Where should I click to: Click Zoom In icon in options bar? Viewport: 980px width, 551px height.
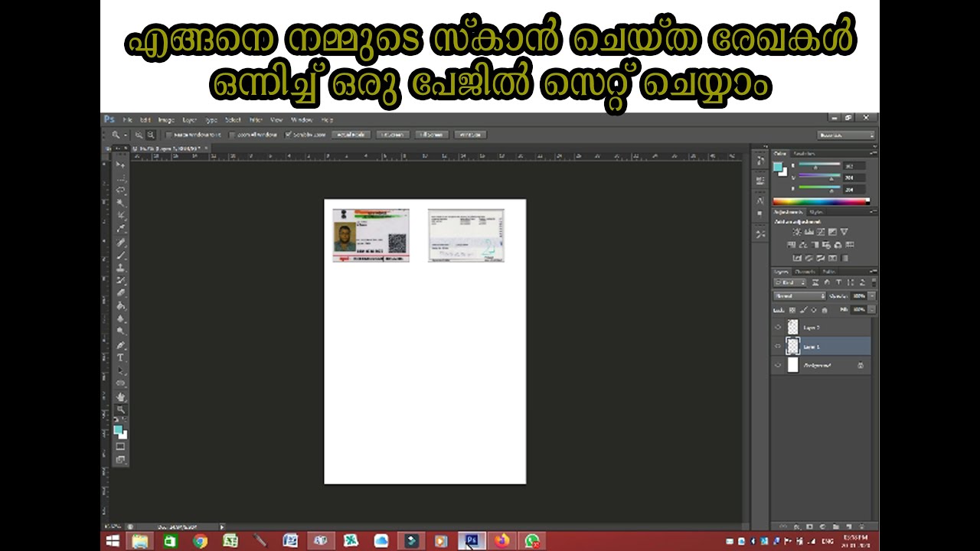(x=139, y=135)
